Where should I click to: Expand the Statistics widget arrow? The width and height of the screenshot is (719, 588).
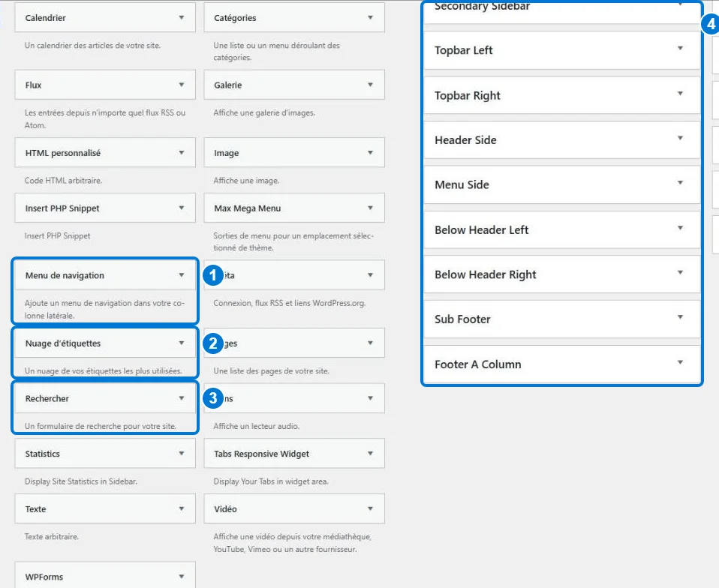[x=182, y=454]
